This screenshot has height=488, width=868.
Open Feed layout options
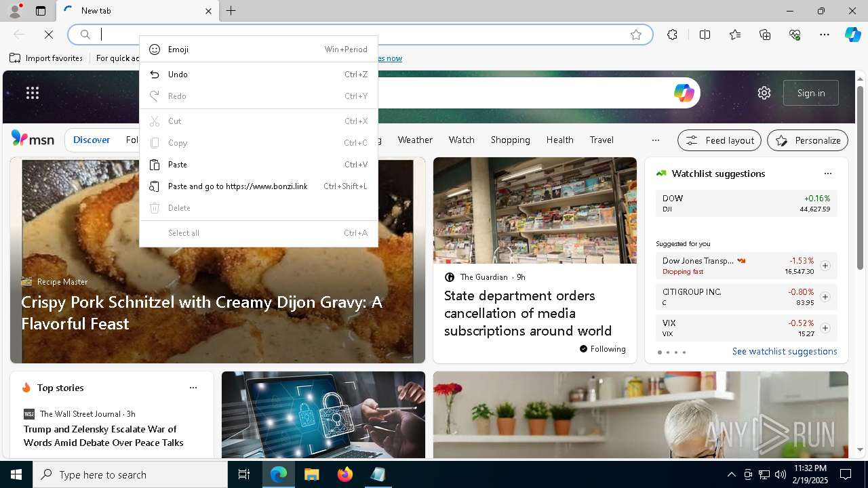coord(719,140)
